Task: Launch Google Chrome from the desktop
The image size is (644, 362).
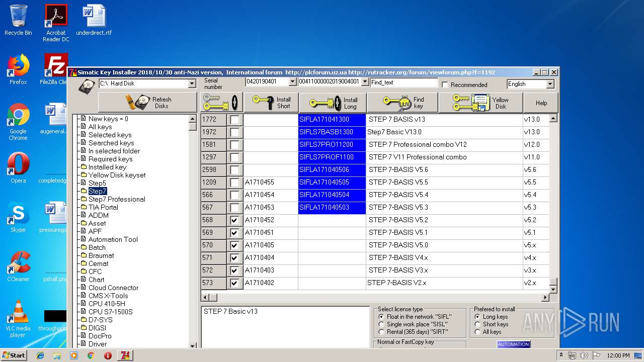Action: [x=18, y=122]
